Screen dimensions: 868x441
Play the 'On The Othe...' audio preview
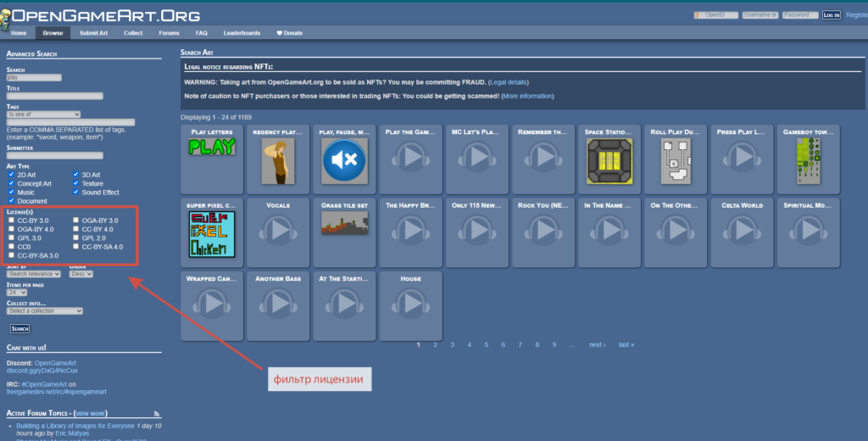676,230
